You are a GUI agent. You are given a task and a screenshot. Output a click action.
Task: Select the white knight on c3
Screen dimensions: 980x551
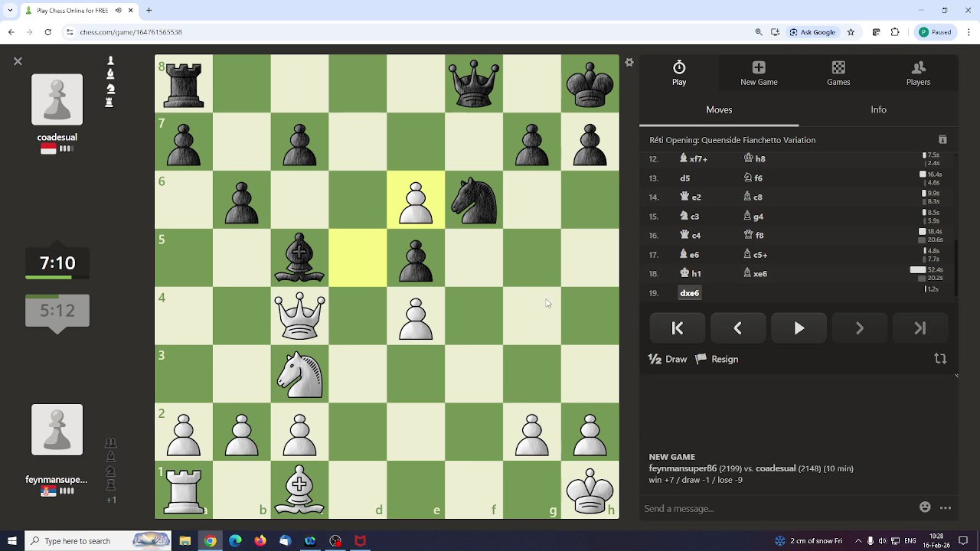pyautogui.click(x=299, y=373)
